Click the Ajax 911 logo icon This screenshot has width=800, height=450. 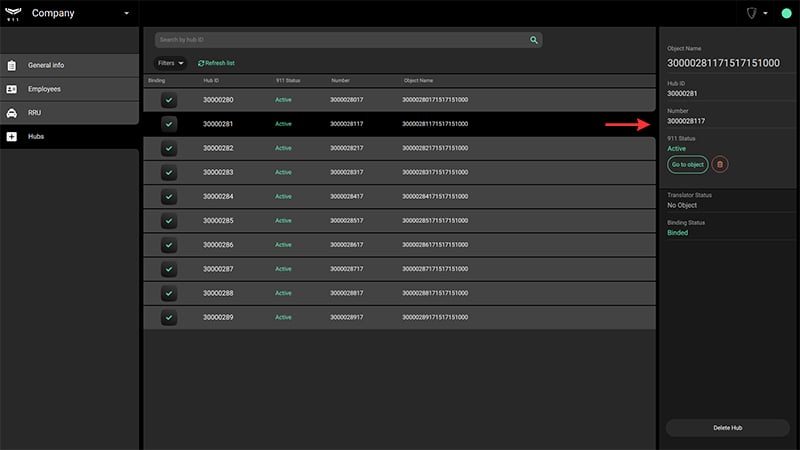point(13,14)
